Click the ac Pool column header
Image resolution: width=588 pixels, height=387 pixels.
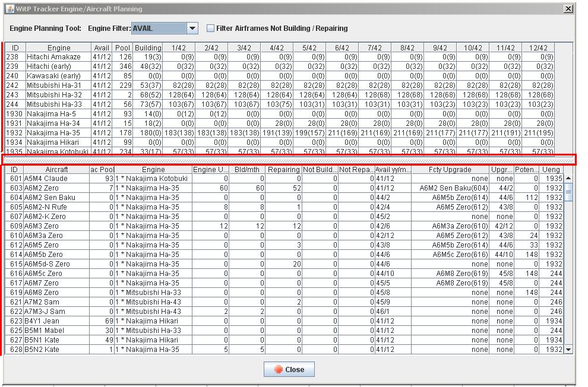[102, 169]
